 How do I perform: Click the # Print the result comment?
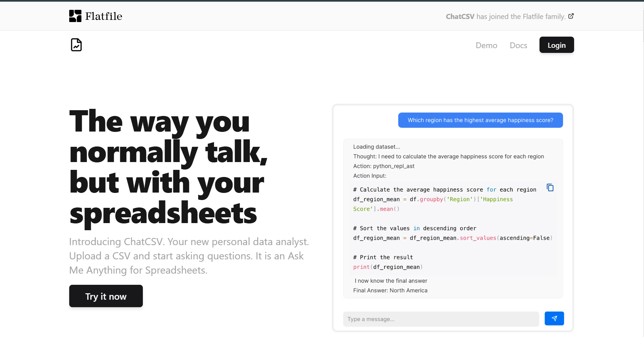[x=383, y=257]
